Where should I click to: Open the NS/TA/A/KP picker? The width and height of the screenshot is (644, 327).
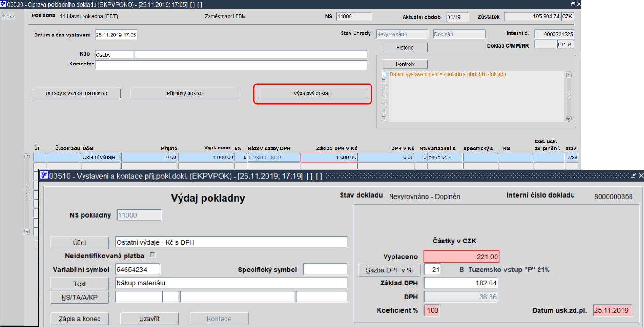pyautogui.click(x=79, y=297)
